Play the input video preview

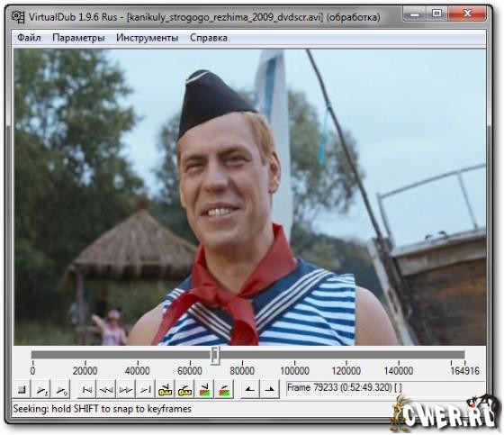pyautogui.click(x=41, y=390)
